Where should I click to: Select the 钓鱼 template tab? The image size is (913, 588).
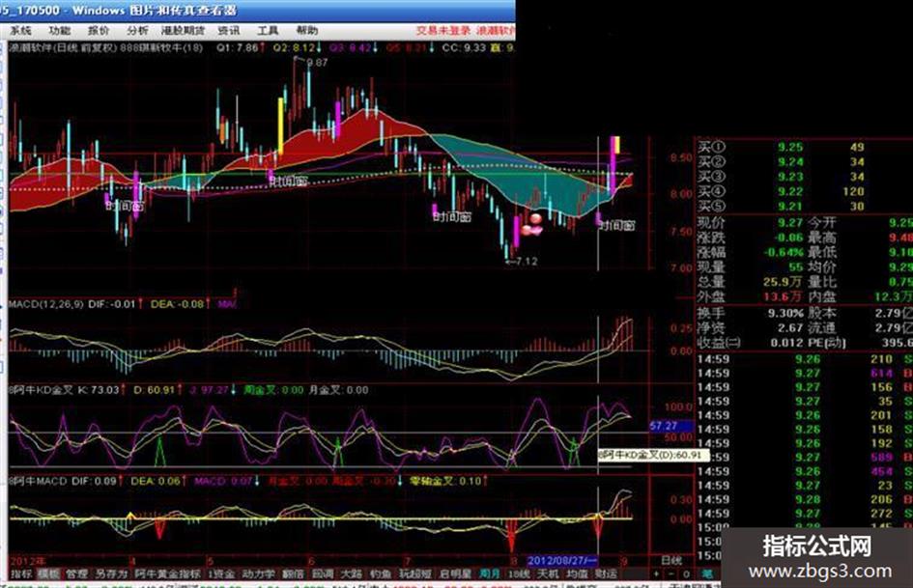381,574
